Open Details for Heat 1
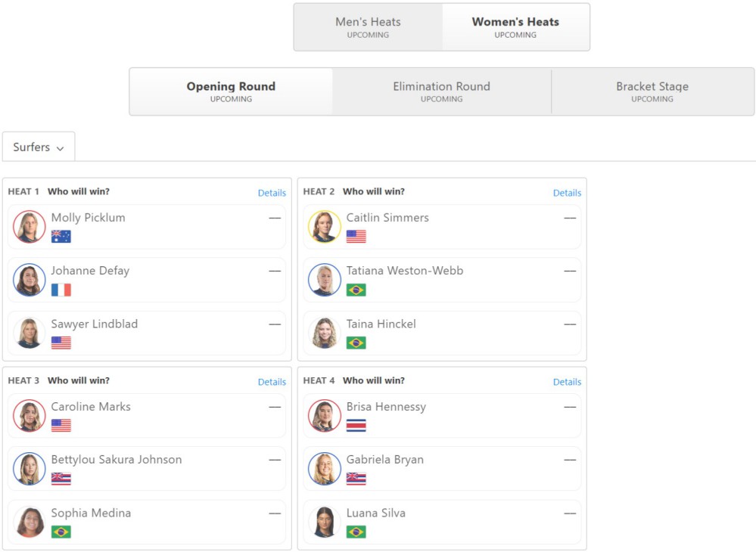Image resolution: width=756 pixels, height=552 pixels. (272, 193)
